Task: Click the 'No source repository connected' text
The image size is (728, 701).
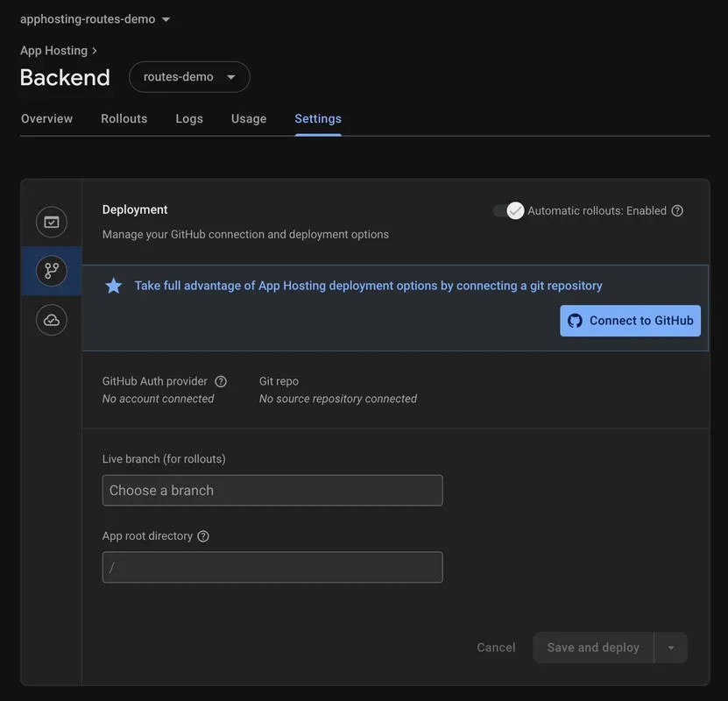Action: pos(338,399)
